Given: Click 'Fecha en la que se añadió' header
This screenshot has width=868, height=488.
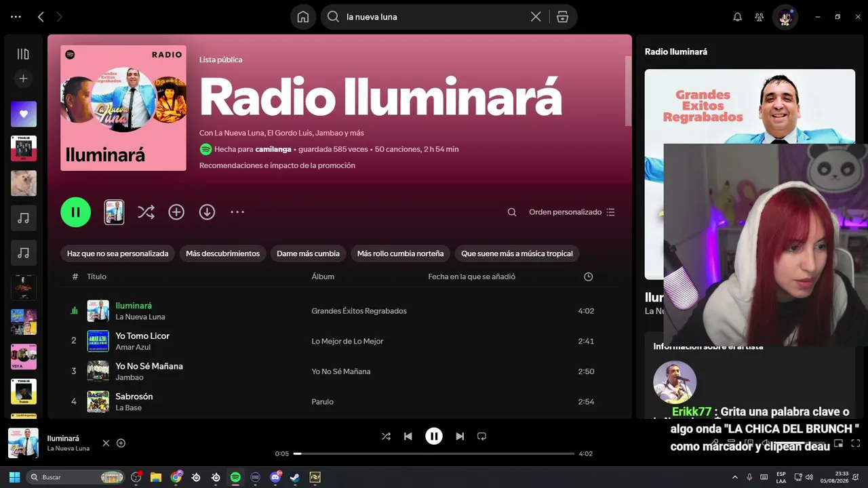Looking at the screenshot, I should click(x=472, y=277).
